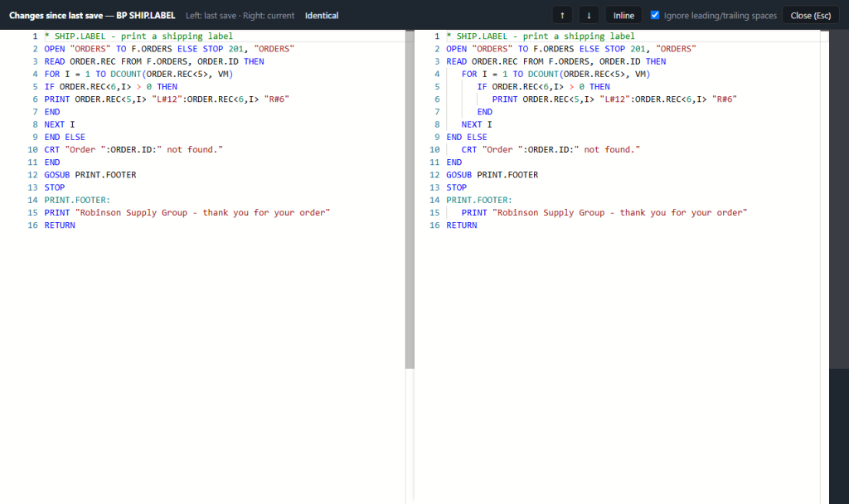Jump to next change with down arrow
Image resolution: width=849 pixels, height=504 pixels.
coord(589,15)
